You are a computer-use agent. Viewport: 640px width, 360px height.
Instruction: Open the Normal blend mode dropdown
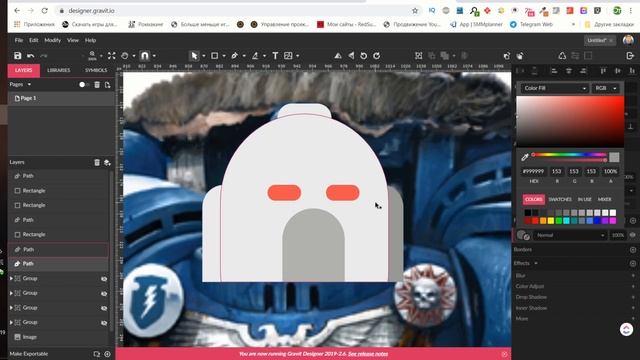(x=570, y=235)
